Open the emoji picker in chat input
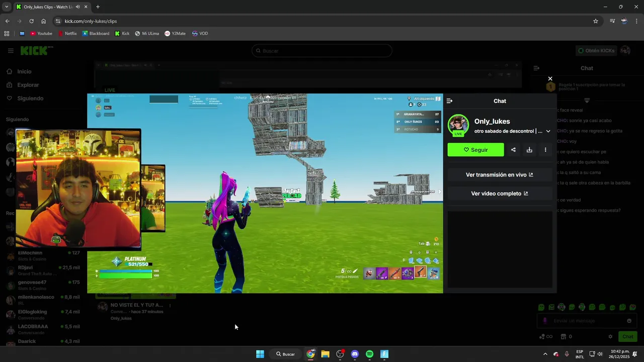Viewport: 644px width, 362px height. click(629, 321)
